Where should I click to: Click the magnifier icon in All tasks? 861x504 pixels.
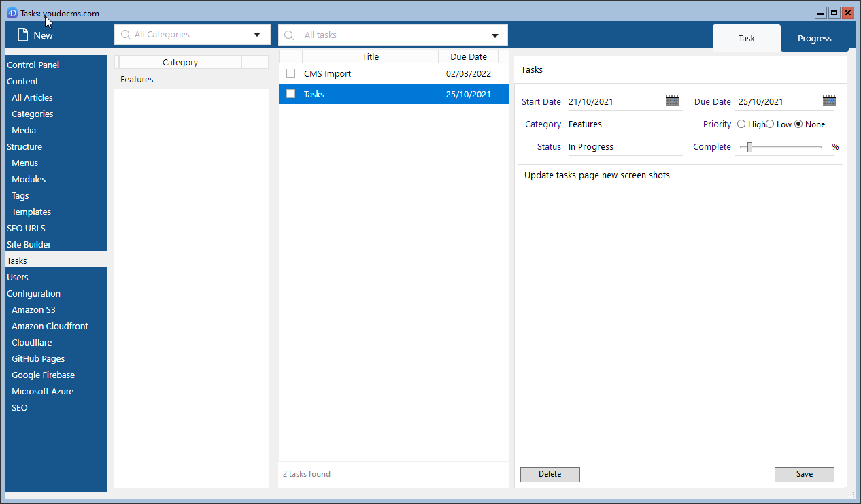289,35
